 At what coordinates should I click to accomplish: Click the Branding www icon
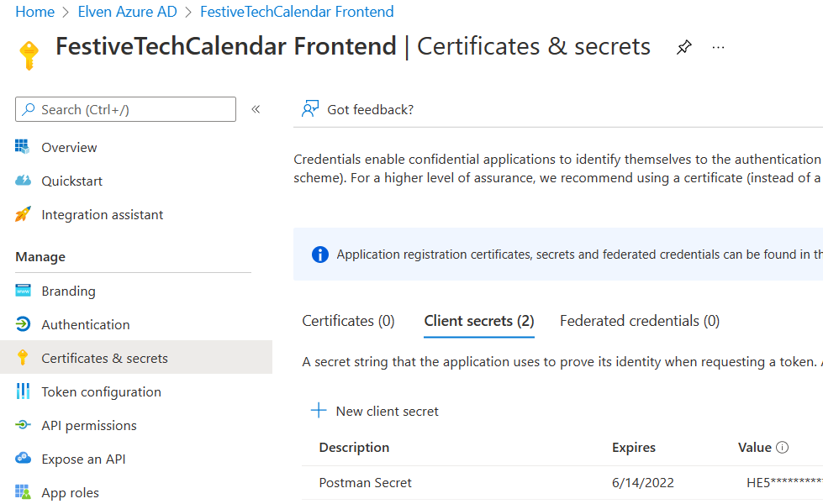point(23,291)
